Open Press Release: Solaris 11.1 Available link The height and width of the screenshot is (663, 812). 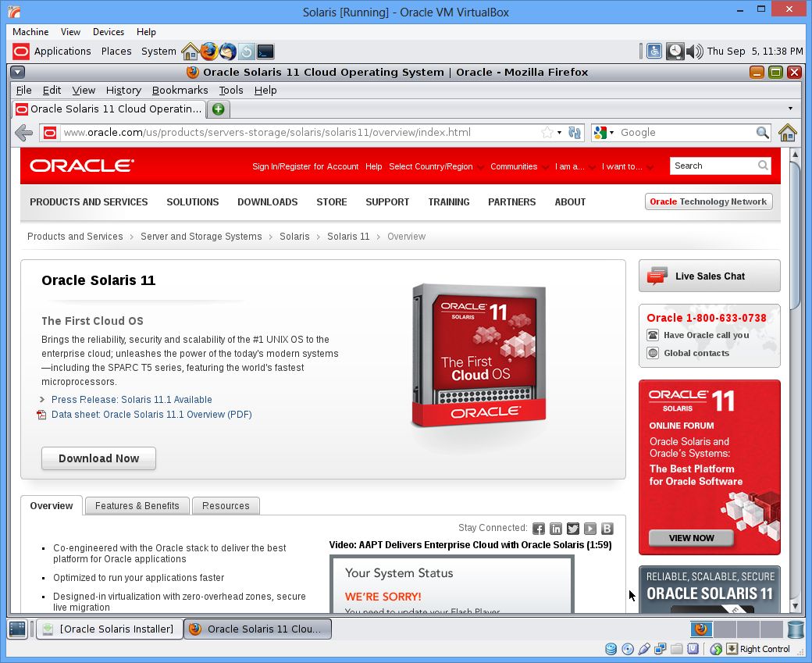131,400
